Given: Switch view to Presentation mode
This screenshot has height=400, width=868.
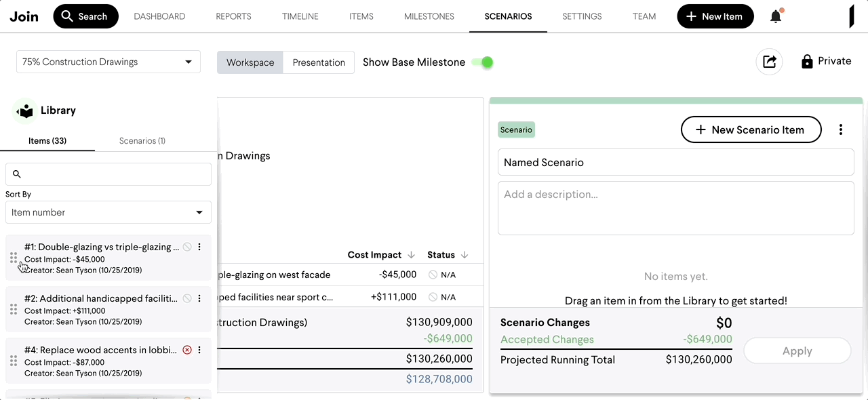Looking at the screenshot, I should tap(319, 62).
